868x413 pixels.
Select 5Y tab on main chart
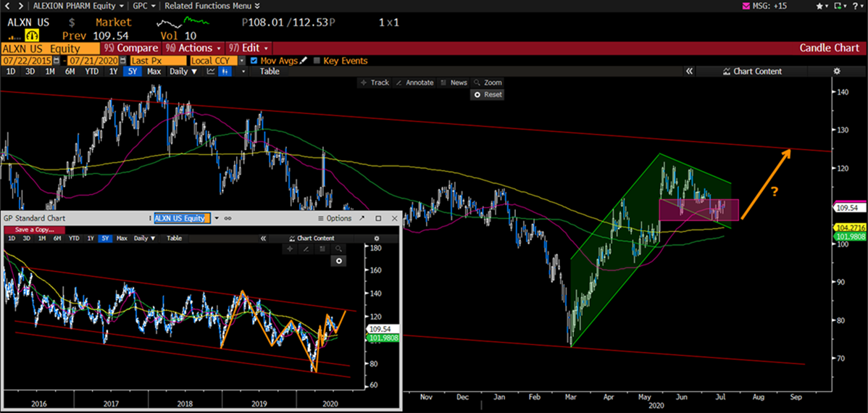click(x=133, y=72)
